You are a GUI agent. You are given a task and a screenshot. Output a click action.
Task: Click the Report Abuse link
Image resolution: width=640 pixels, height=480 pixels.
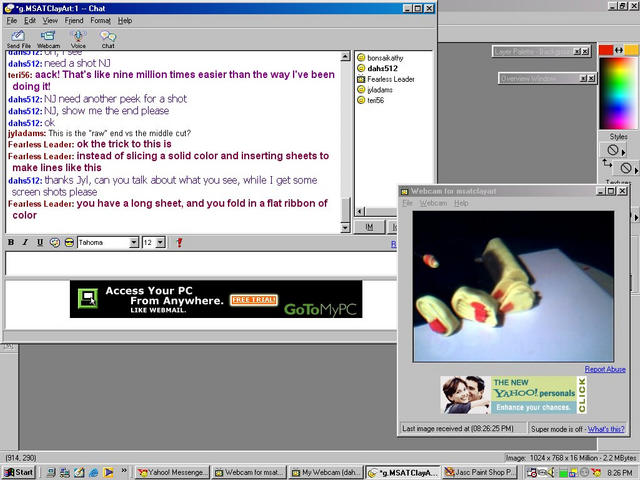tap(605, 369)
